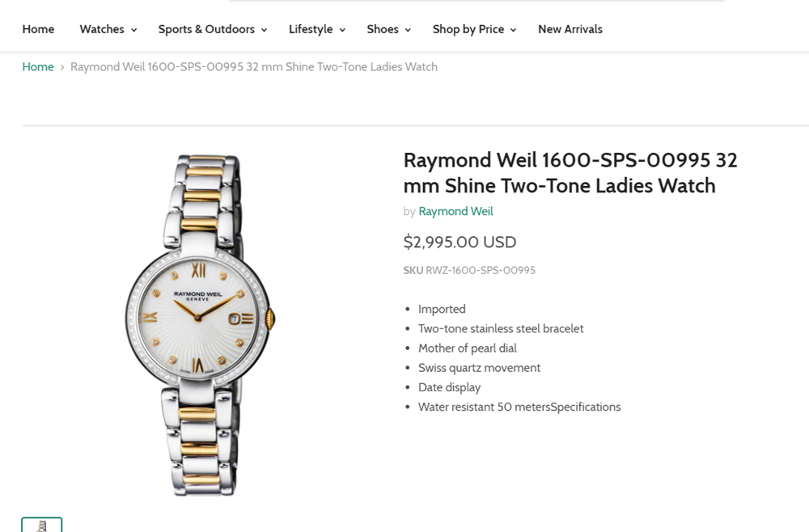The width and height of the screenshot is (809, 532).
Task: Click the green Home breadcrumb link
Action: (38, 67)
